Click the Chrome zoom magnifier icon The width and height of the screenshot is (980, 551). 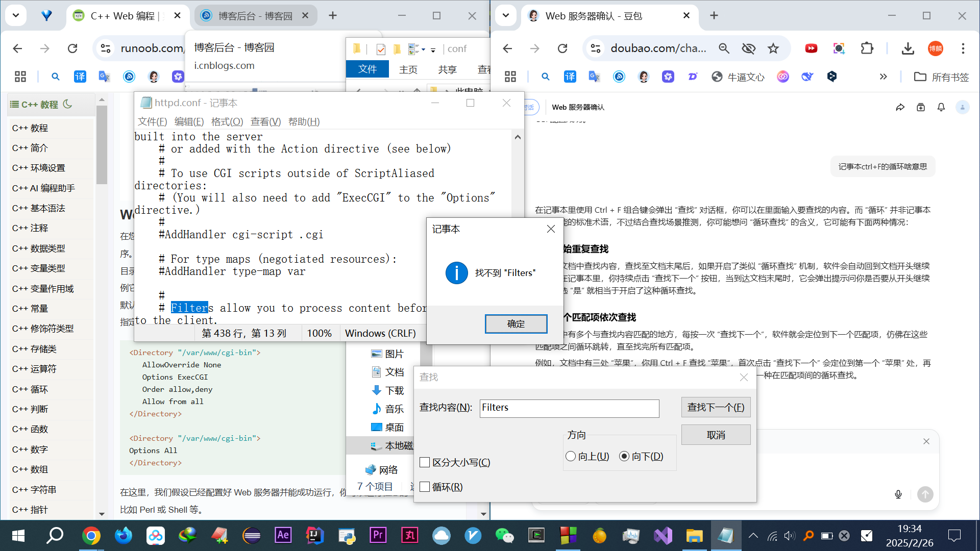point(724,48)
